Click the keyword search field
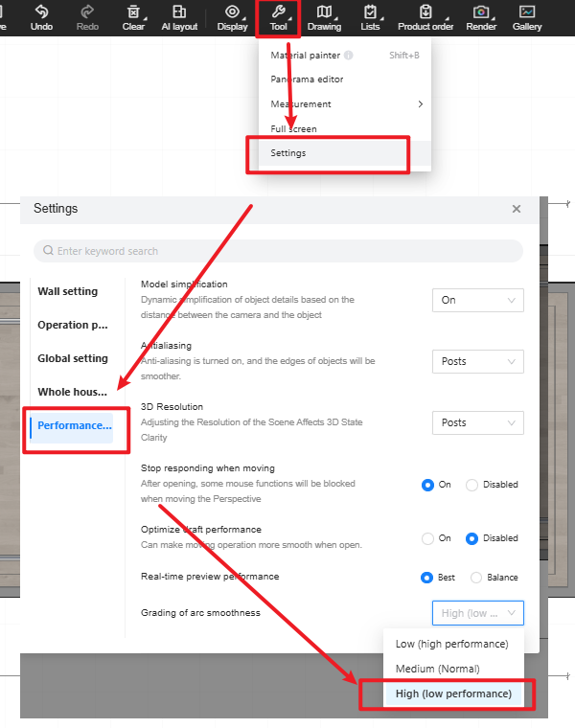The height and width of the screenshot is (728, 575). [x=278, y=251]
